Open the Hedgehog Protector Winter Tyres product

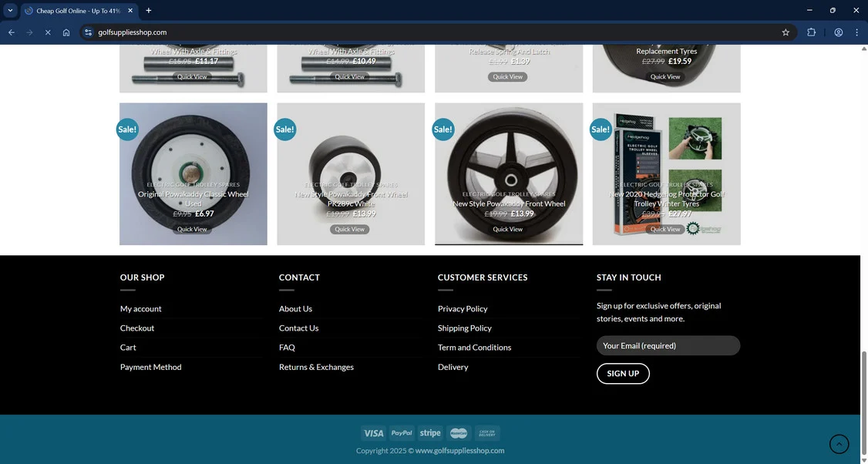pos(667,199)
